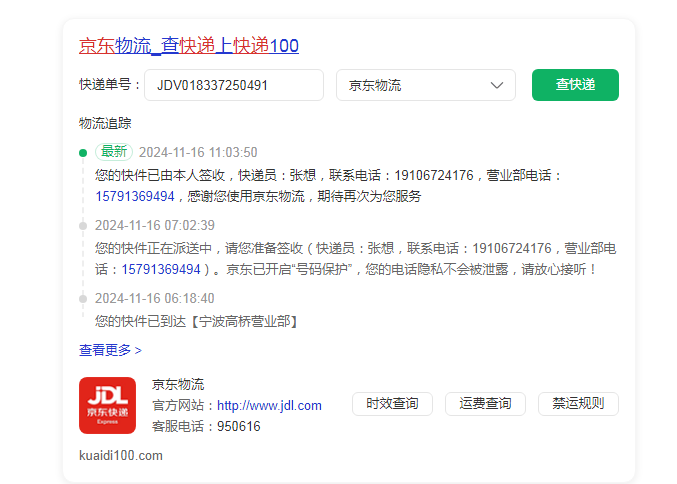Image resolution: width=677 pixels, height=484 pixels.
Task: Click the green 查快递 button
Action: tap(575, 85)
